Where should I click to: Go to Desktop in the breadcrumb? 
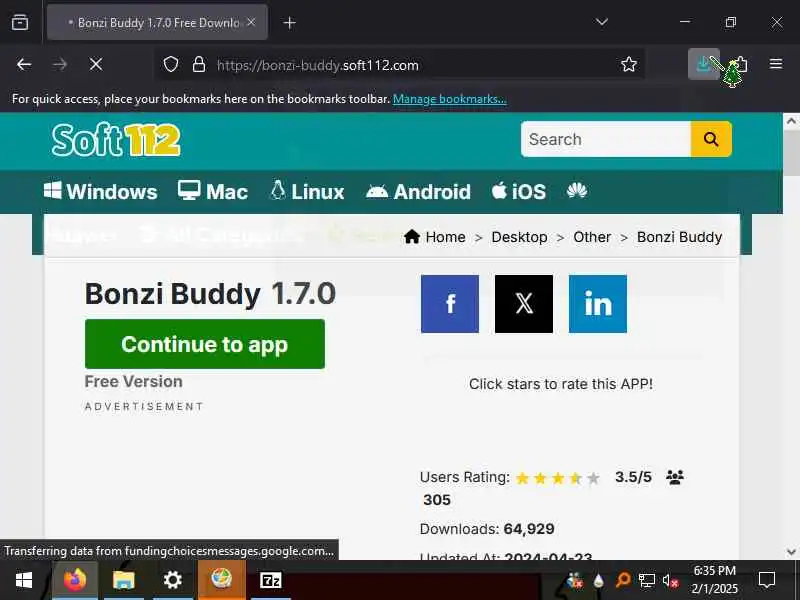(x=519, y=237)
